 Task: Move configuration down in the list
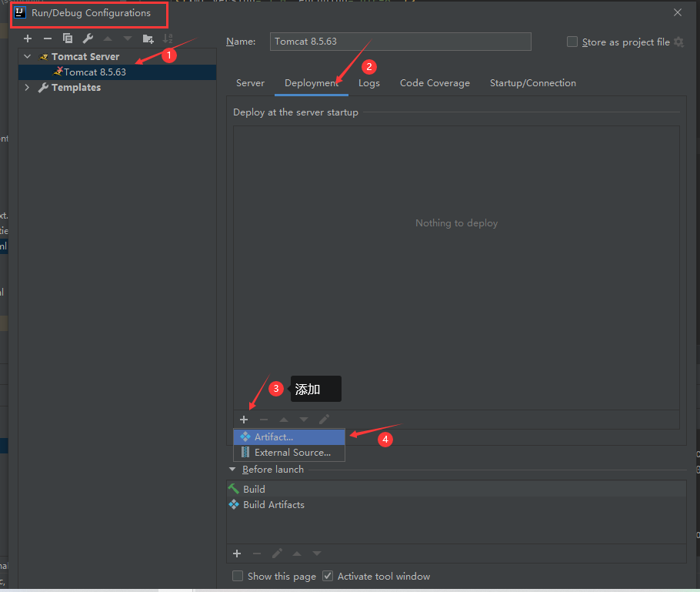coord(128,38)
